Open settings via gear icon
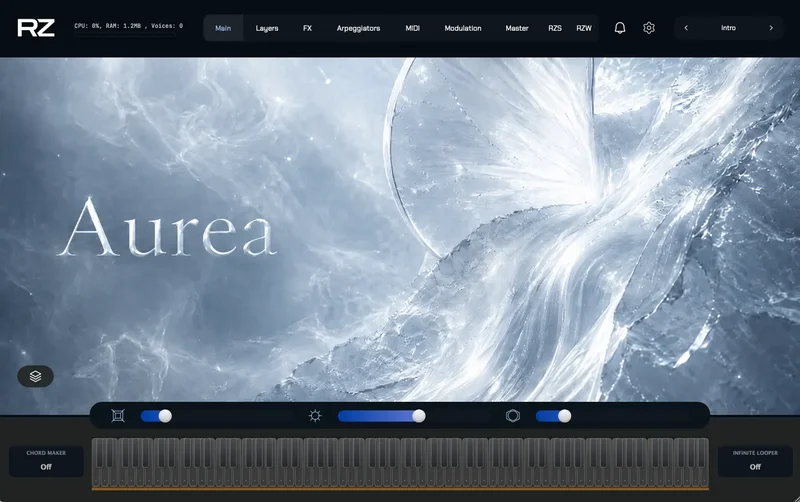The height and width of the screenshot is (502, 800). (648, 28)
